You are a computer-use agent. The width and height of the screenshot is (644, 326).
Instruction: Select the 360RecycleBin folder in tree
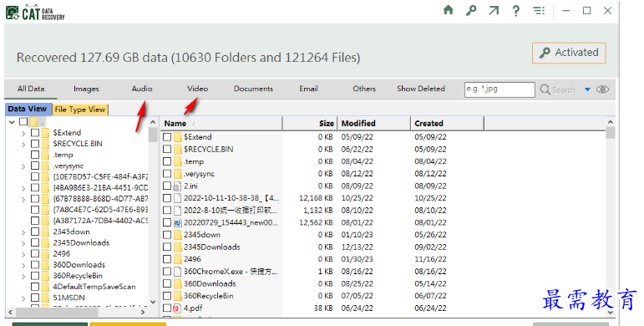[x=78, y=276]
